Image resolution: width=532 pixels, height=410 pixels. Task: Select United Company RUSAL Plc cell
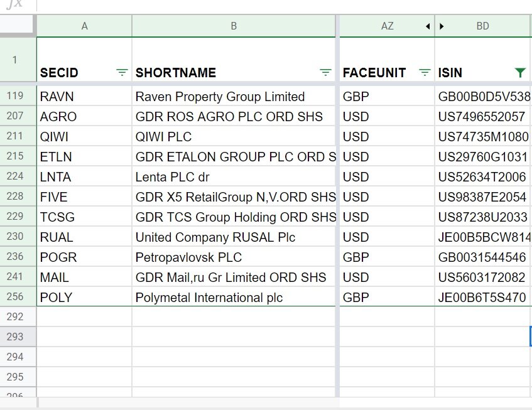(234, 236)
